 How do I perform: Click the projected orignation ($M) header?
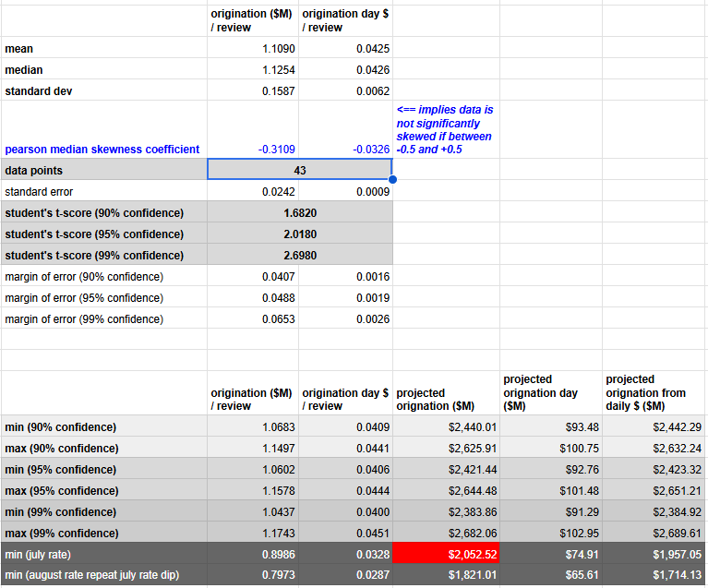[436, 399]
